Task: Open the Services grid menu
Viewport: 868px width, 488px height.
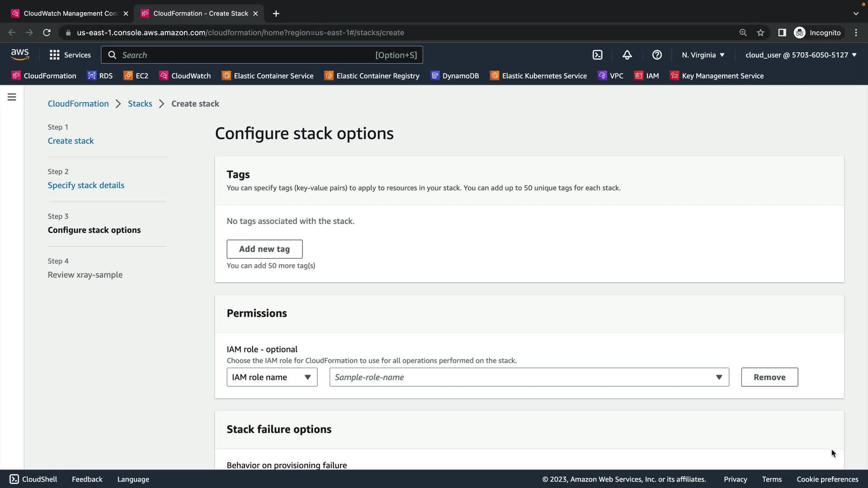Action: pos(70,55)
